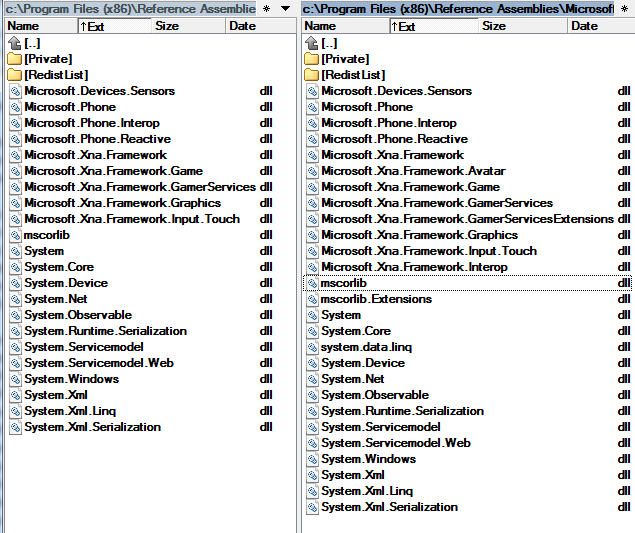Sort left panel by Size column
This screenshot has width=635, height=533.
[x=189, y=26]
